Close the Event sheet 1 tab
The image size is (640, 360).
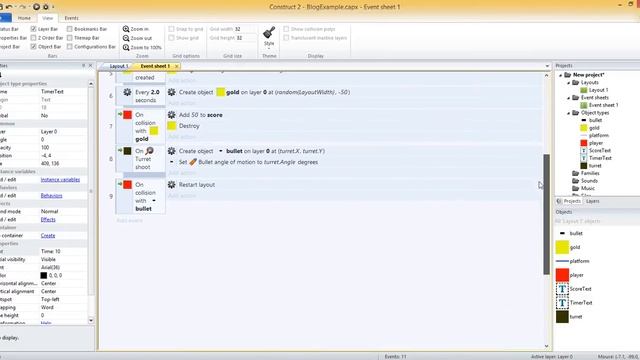(176, 66)
